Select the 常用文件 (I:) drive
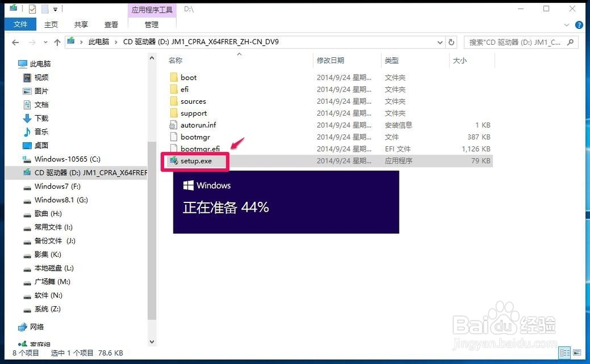 [54, 227]
